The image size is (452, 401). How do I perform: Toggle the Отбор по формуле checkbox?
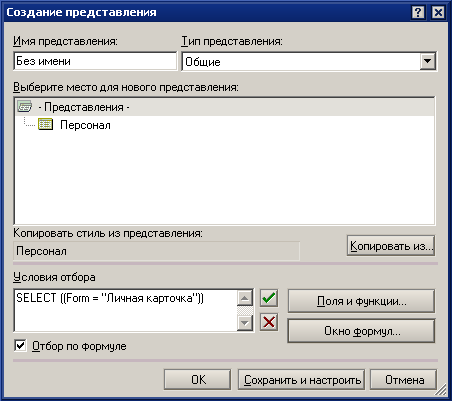tap(21, 345)
